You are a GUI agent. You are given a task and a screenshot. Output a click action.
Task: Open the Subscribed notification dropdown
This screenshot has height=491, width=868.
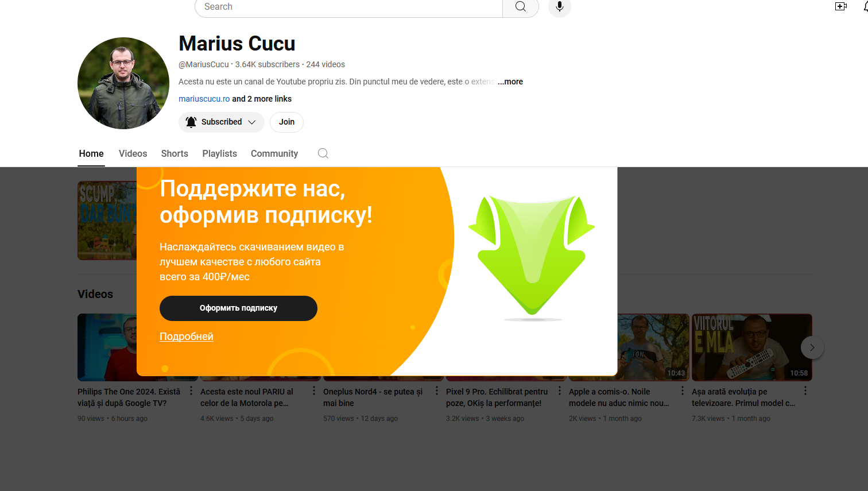[x=222, y=122]
